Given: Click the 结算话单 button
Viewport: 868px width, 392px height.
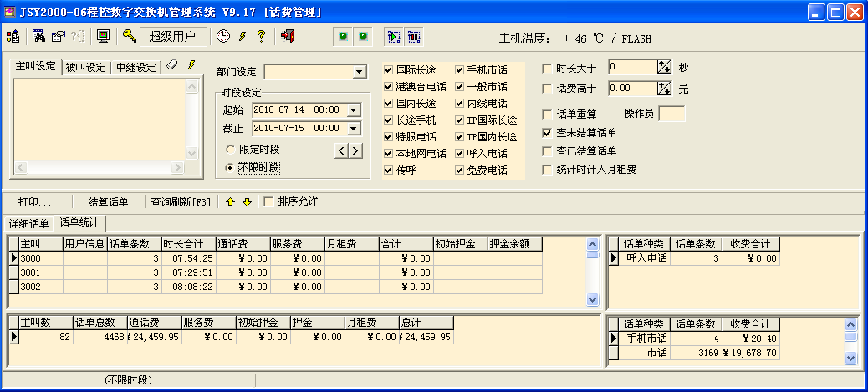Looking at the screenshot, I should point(108,201).
